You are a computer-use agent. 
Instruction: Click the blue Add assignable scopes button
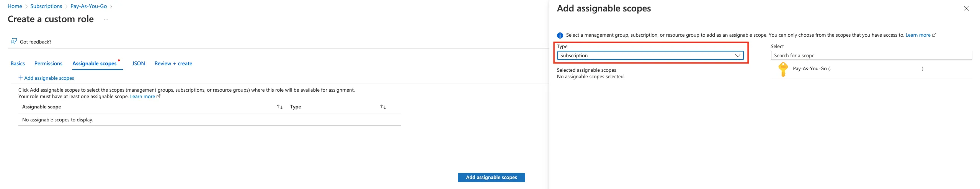tap(491, 178)
